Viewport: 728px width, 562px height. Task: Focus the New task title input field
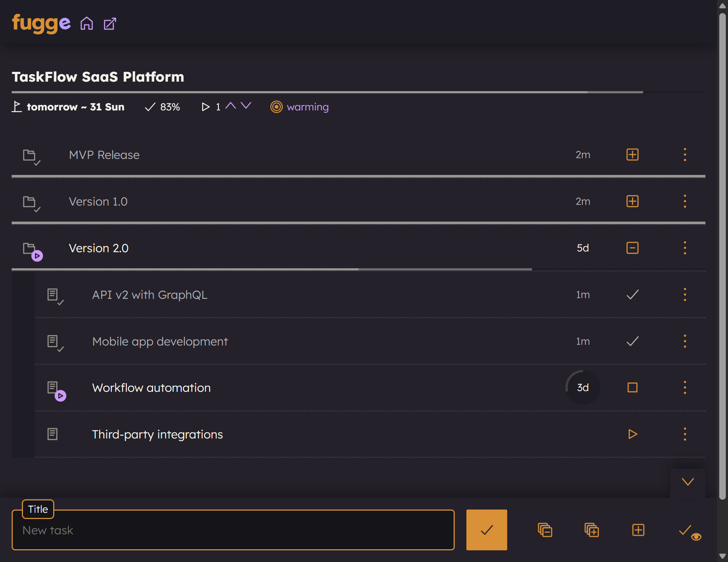coord(233,530)
